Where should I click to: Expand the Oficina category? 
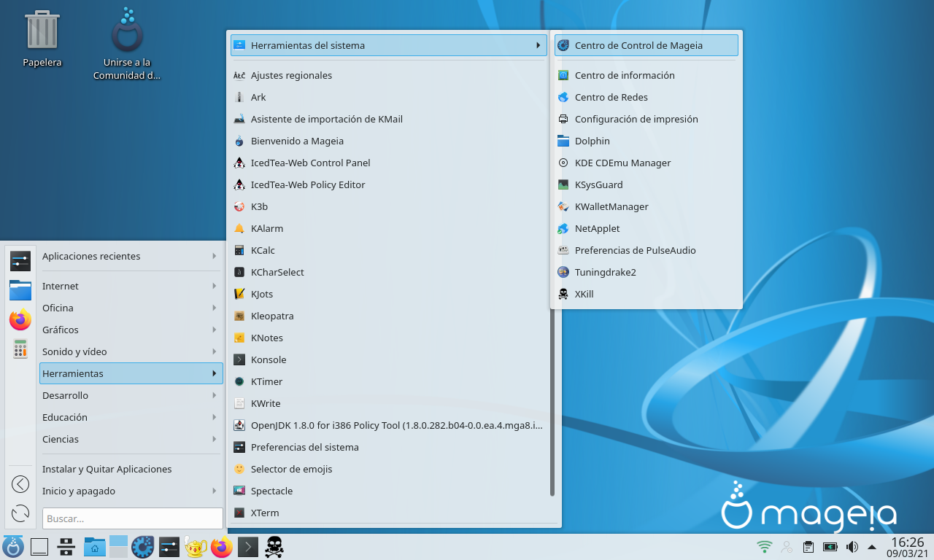coord(131,308)
